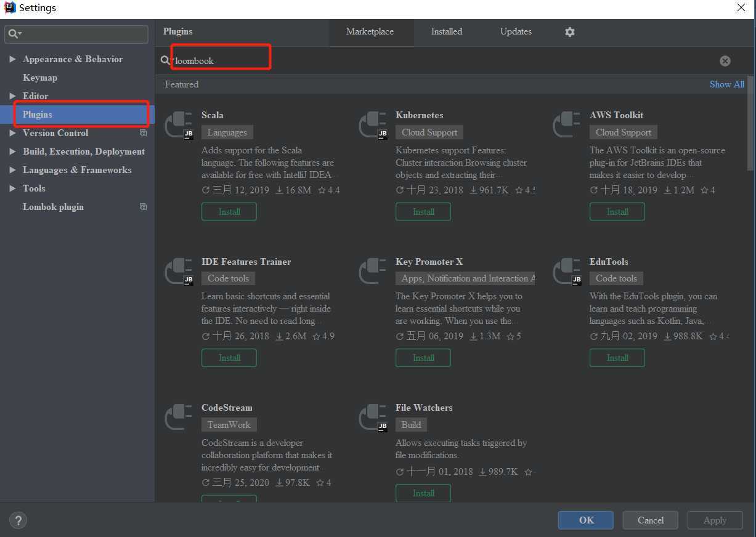Expand the Version Control node

pyautogui.click(x=12, y=133)
